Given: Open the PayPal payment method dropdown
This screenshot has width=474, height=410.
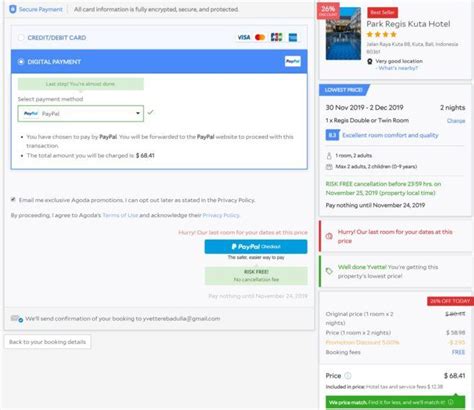Looking at the screenshot, I should pyautogui.click(x=81, y=114).
